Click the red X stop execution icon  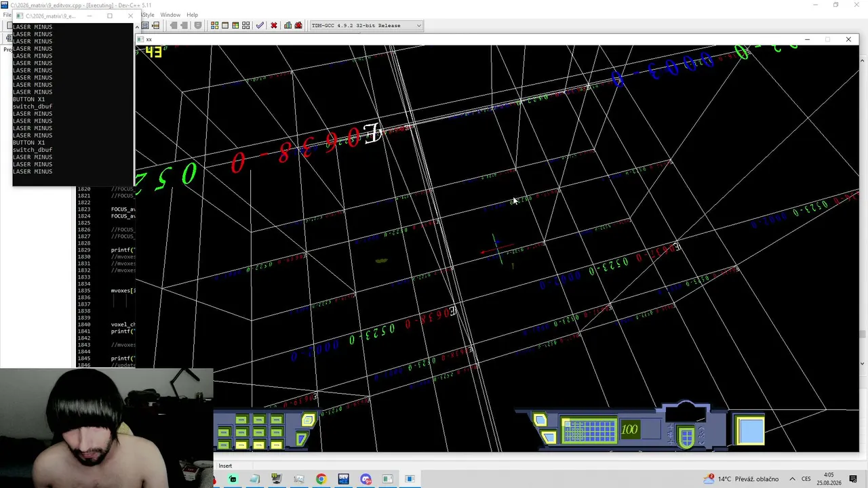pyautogui.click(x=274, y=25)
